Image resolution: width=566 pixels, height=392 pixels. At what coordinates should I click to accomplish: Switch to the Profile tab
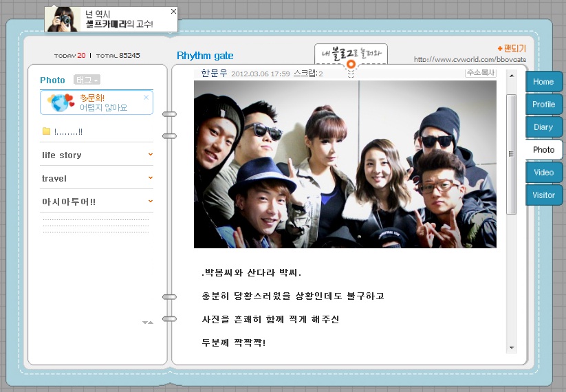(x=543, y=105)
